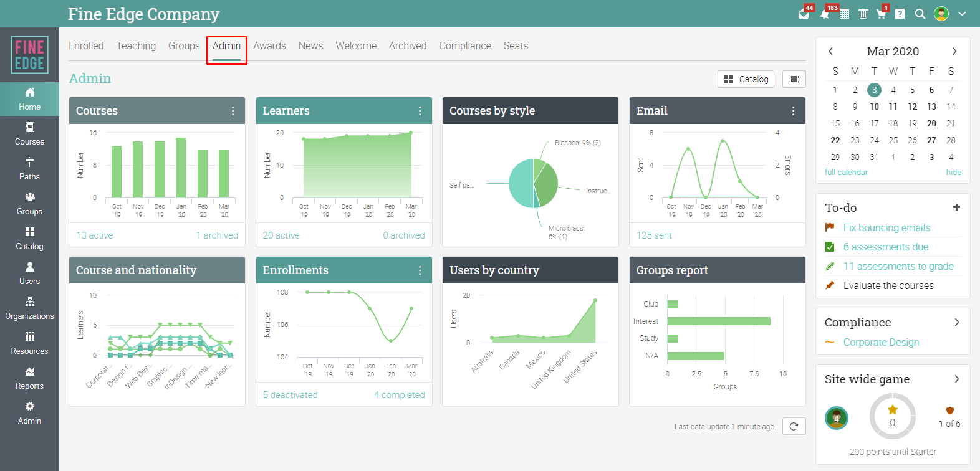
Task: Refresh dashboard data with reload button
Action: (x=794, y=426)
